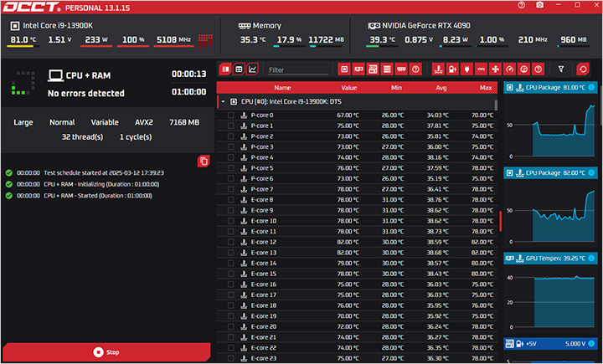Image resolution: width=603 pixels, height=364 pixels.
Task: Toggle GPU sensors filter icon
Action: tap(358, 69)
